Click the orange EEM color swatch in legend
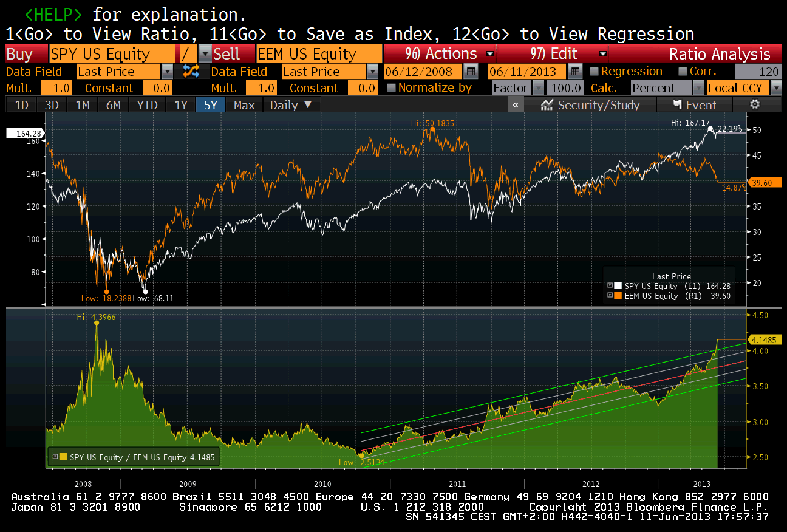This screenshot has width=787, height=532. [x=618, y=296]
